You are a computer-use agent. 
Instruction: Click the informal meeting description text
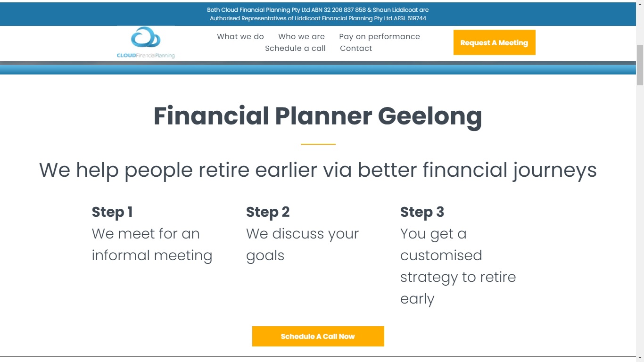[x=152, y=245]
